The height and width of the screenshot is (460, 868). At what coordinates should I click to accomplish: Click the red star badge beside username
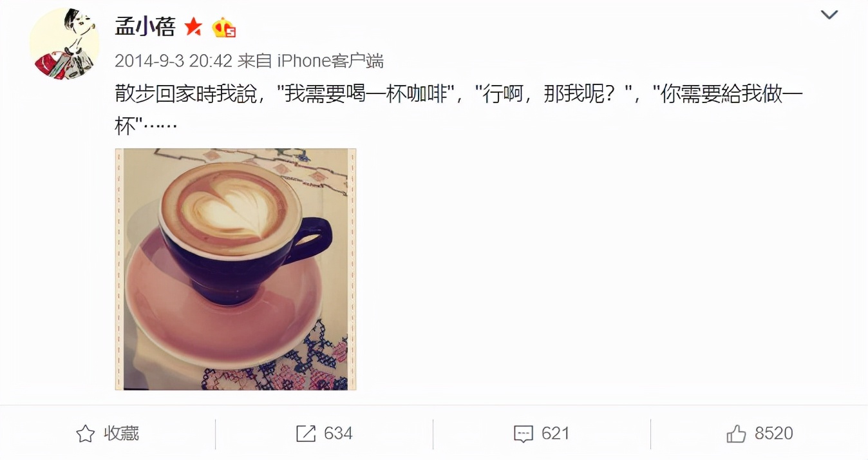[x=193, y=26]
